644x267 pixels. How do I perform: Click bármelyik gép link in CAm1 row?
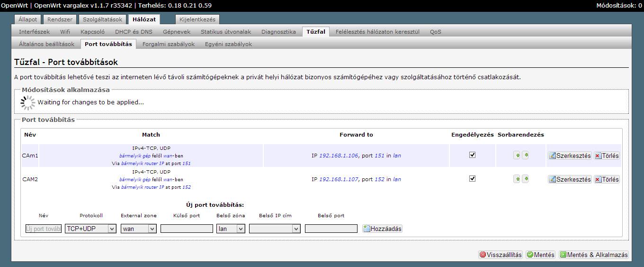[x=135, y=156]
